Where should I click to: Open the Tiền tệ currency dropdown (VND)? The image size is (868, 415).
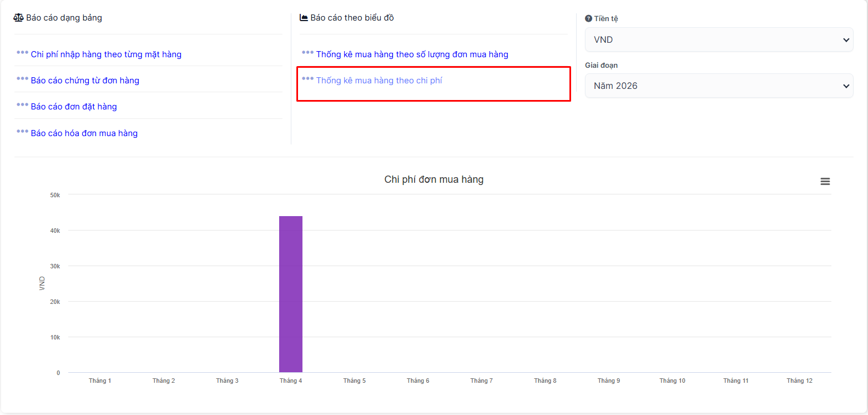tap(719, 40)
